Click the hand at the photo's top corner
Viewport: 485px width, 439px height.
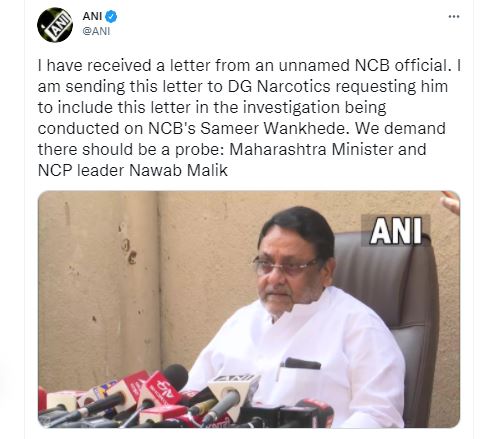[451, 202]
